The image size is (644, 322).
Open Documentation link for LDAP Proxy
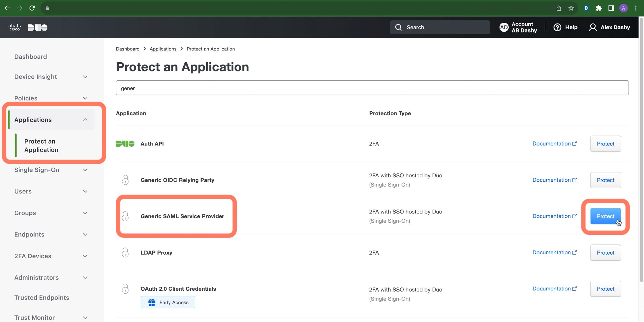tap(554, 253)
